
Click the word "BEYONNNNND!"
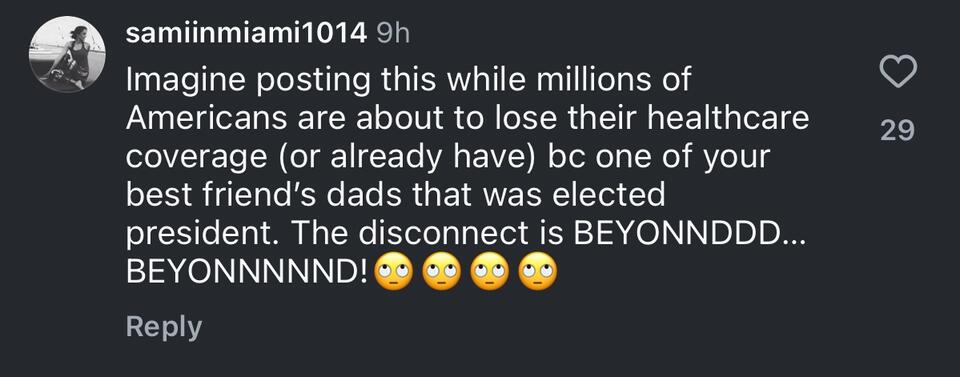coord(247,272)
